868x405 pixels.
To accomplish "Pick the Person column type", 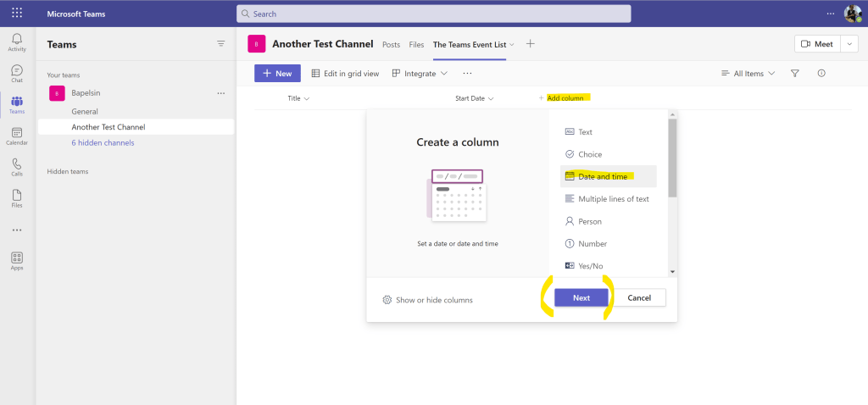I will [x=589, y=221].
